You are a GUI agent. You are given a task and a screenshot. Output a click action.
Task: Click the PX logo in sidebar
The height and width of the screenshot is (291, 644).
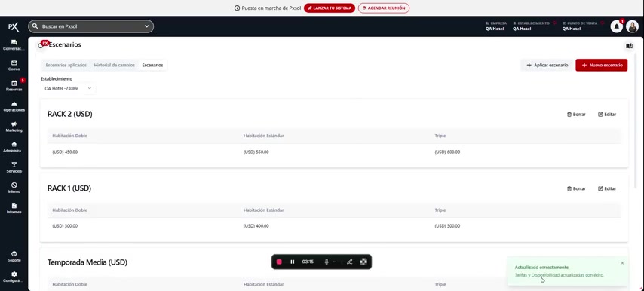click(14, 27)
